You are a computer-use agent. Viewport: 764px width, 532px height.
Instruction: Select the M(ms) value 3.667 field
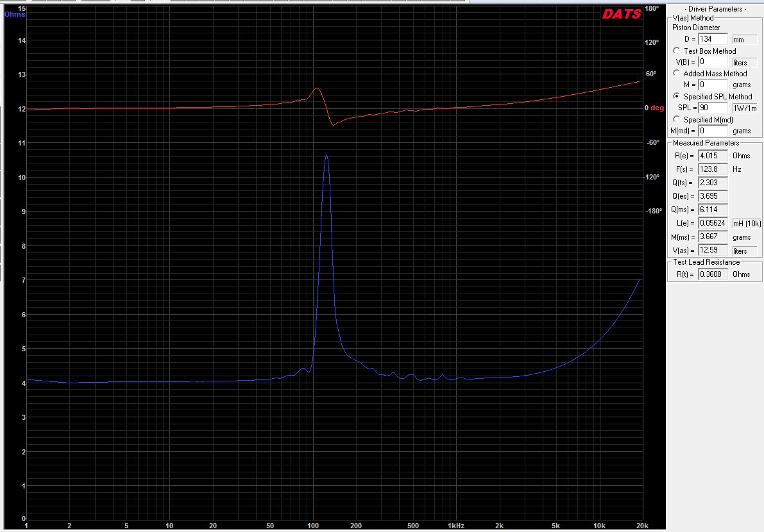click(713, 237)
